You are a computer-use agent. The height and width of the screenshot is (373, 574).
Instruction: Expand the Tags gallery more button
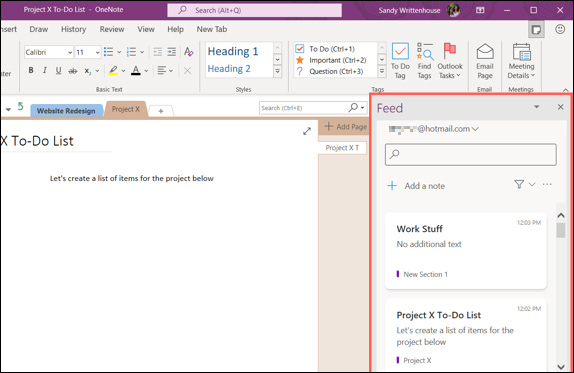(x=382, y=71)
